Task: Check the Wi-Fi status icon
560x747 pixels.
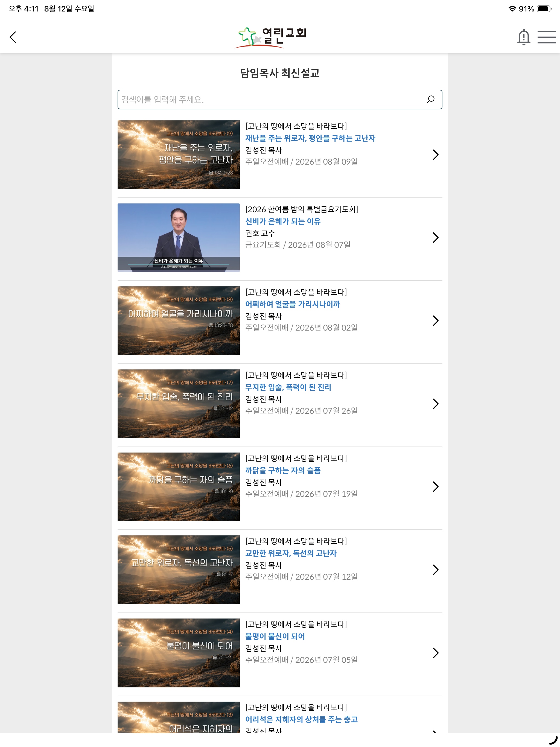Action: pyautogui.click(x=512, y=9)
